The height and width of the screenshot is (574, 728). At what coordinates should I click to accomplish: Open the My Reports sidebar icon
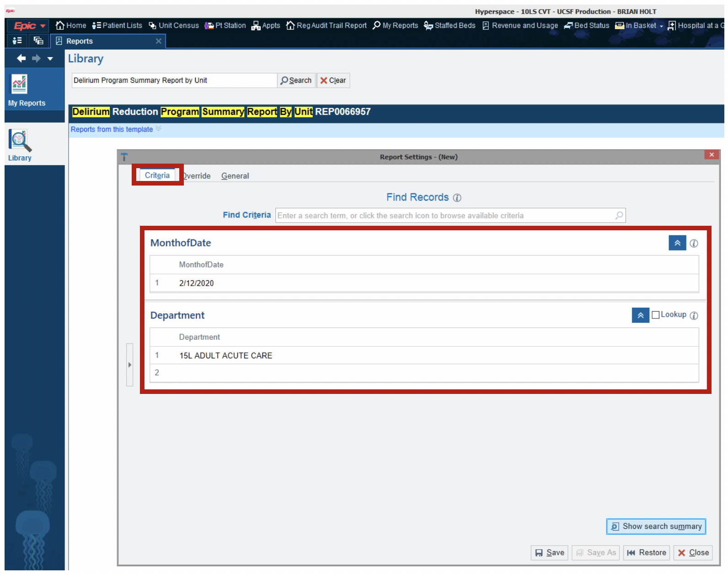(x=19, y=85)
